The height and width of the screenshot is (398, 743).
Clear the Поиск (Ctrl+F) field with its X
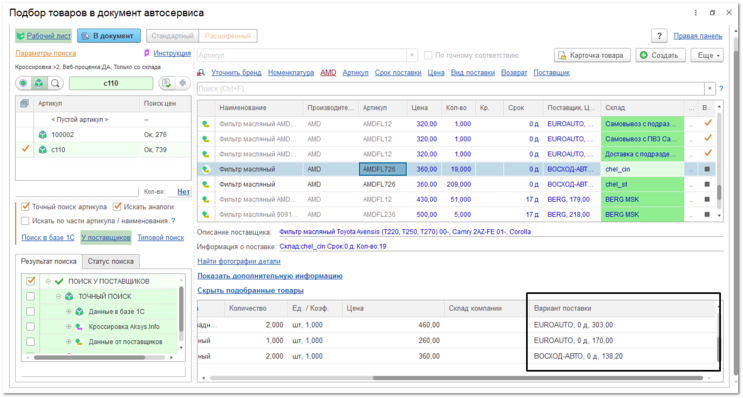[x=709, y=89]
